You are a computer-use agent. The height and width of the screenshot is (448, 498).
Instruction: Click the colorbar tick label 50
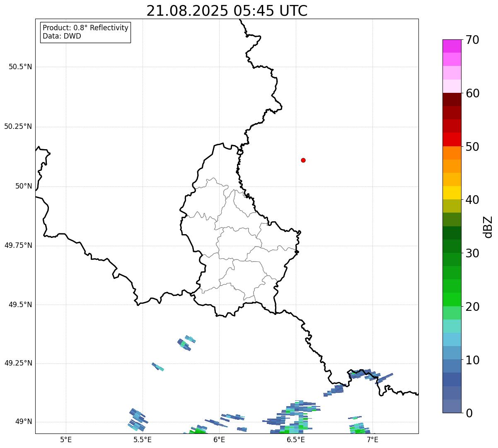pyautogui.click(x=472, y=147)
